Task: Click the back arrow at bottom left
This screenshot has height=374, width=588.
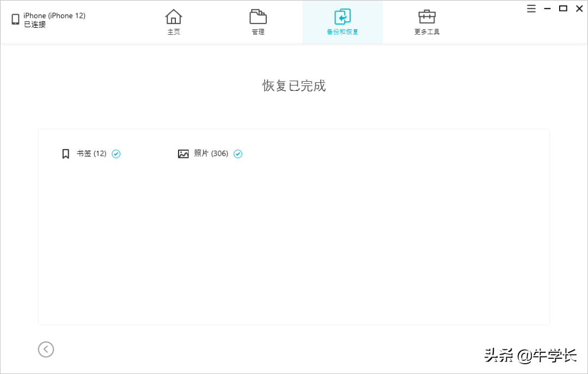Action: [46, 350]
